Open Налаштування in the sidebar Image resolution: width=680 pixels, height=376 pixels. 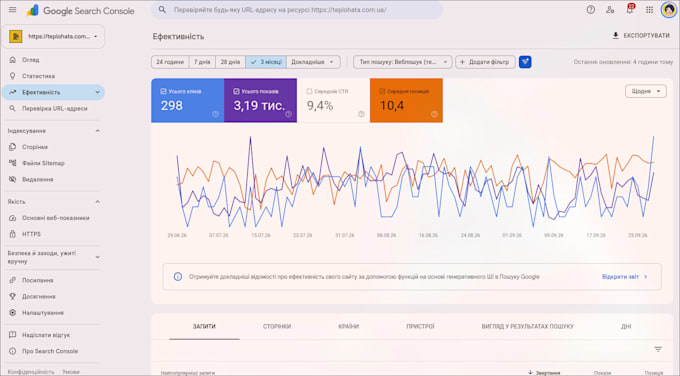pyautogui.click(x=43, y=313)
